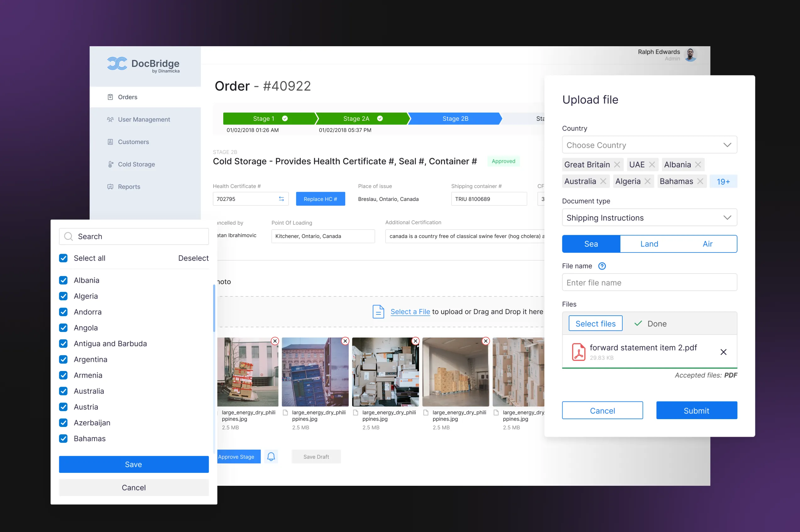The image size is (800, 532).
Task: Click the File name help question icon
Action: [x=602, y=266]
